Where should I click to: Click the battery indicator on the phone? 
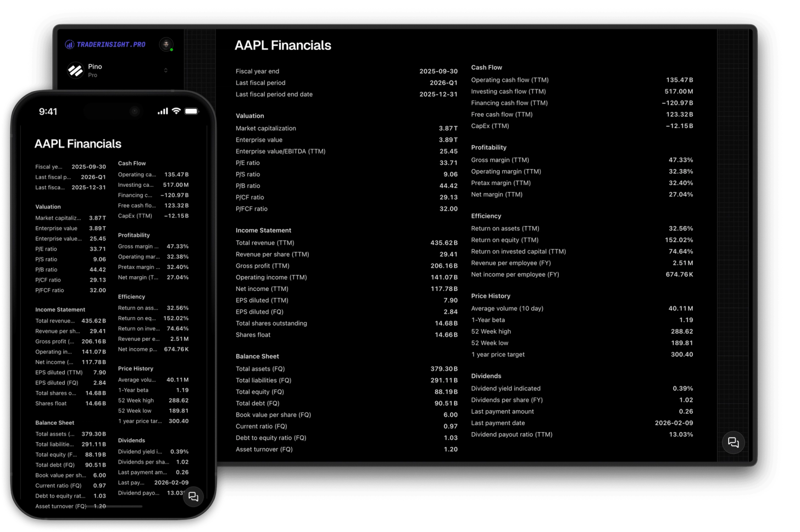[x=191, y=111]
